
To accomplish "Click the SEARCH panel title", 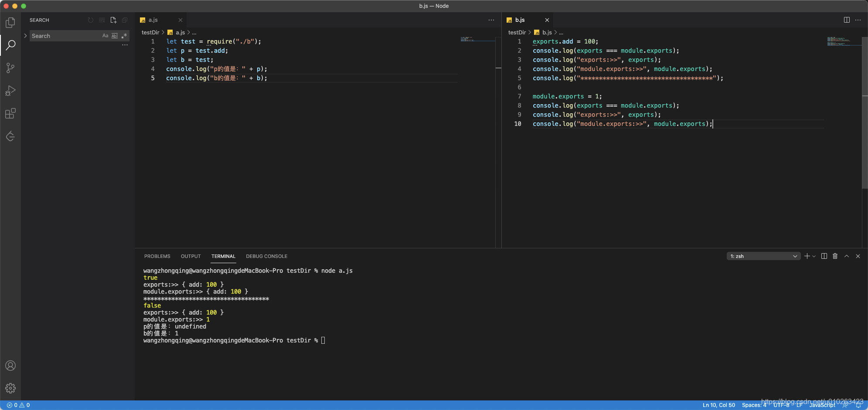I will (x=39, y=20).
